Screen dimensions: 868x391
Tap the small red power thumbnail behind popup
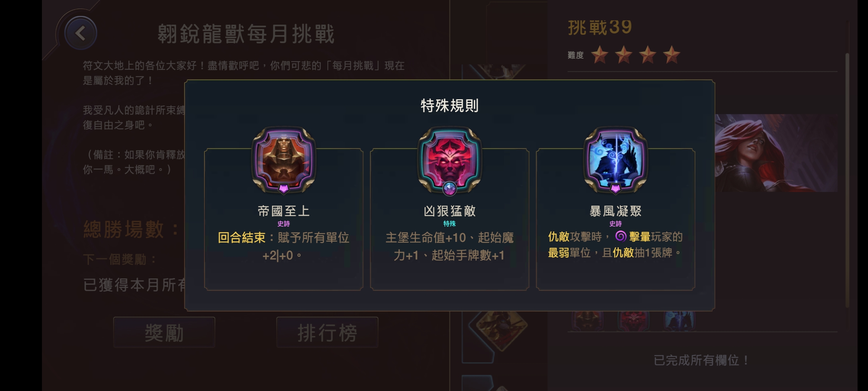click(x=634, y=320)
